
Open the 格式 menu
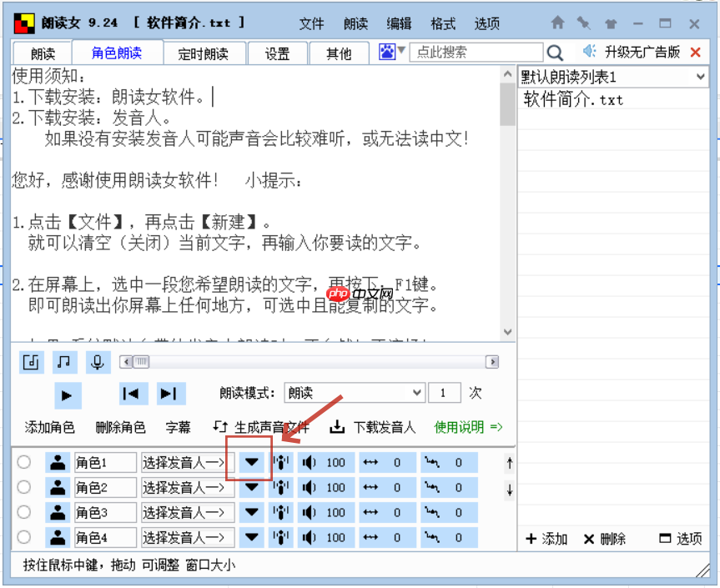point(442,23)
